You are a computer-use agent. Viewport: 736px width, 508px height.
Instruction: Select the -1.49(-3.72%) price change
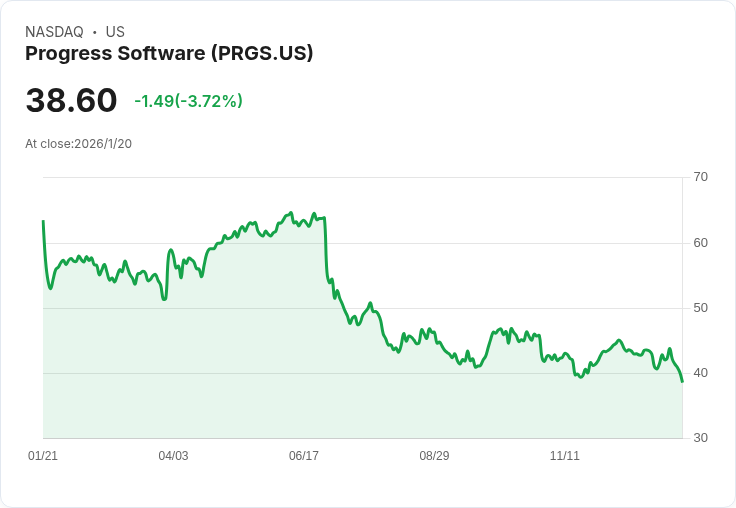pos(188,101)
